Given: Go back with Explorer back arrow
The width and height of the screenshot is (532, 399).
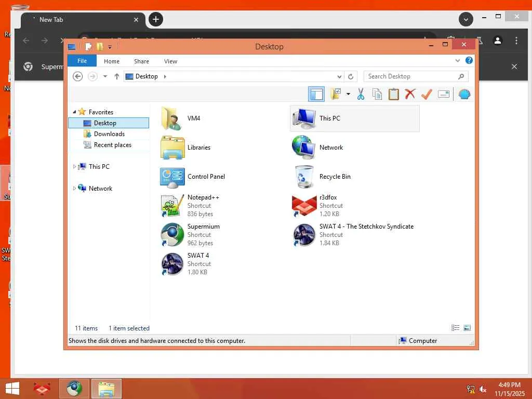Looking at the screenshot, I should pos(78,76).
